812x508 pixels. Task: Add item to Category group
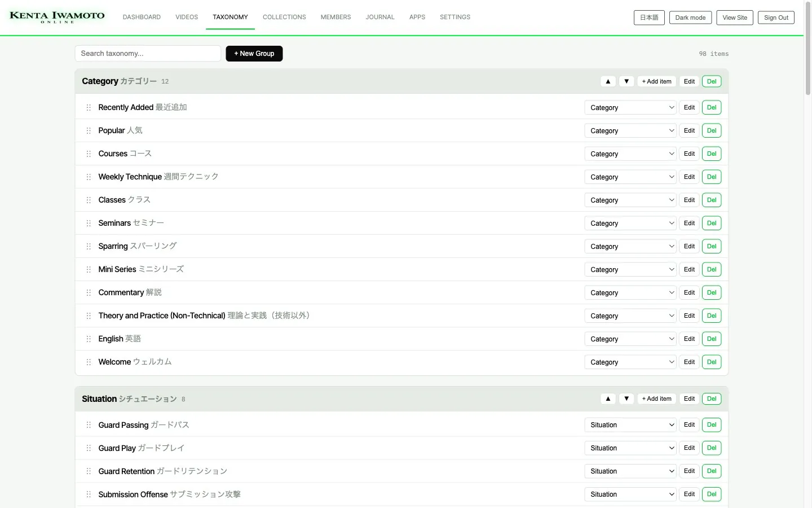(656, 81)
